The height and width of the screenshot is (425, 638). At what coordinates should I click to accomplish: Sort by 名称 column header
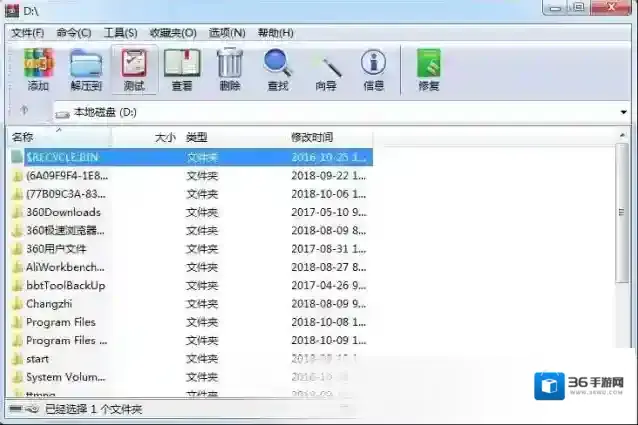pyautogui.click(x=59, y=137)
